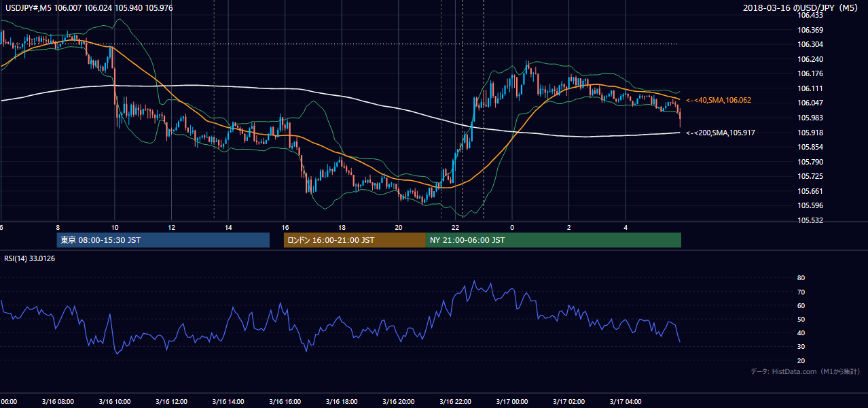Click the RSI 60 level label
Image resolution: width=868 pixels, height=408 pixels.
(x=801, y=305)
